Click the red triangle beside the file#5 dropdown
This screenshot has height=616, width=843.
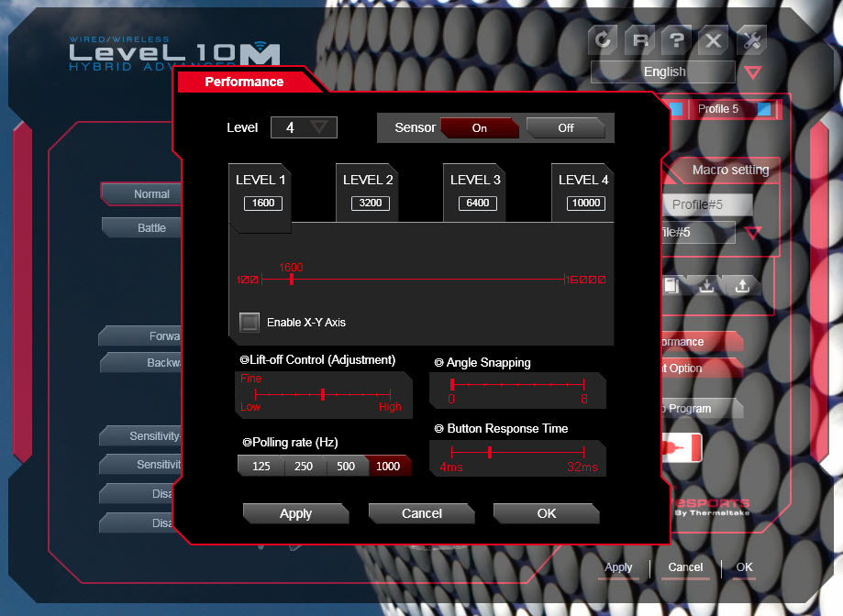click(753, 233)
